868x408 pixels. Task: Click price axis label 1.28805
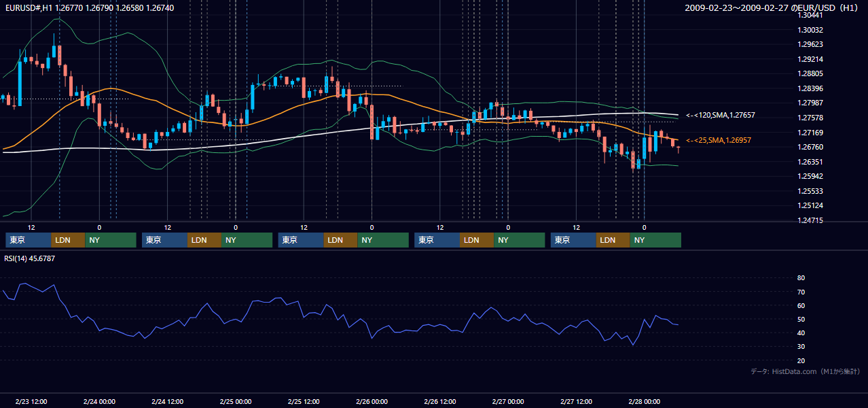pos(810,74)
